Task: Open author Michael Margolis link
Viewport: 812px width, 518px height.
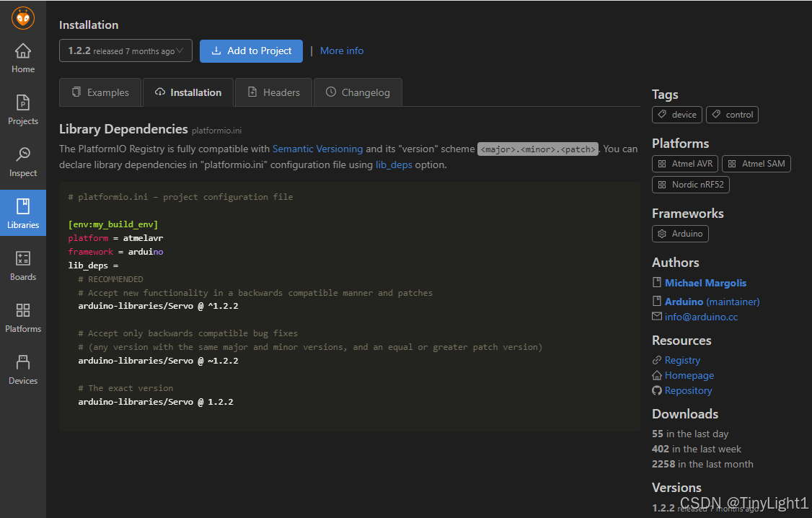Action: [x=705, y=283]
